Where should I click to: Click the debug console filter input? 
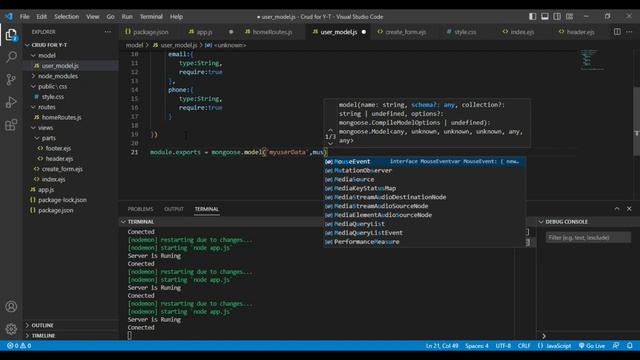pyautogui.click(x=588, y=238)
